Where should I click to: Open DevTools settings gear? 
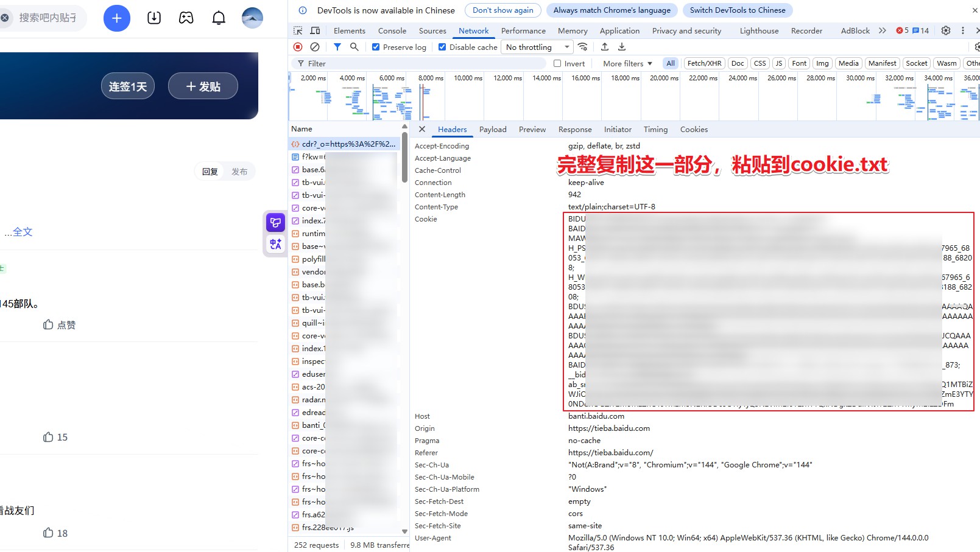(x=946, y=30)
